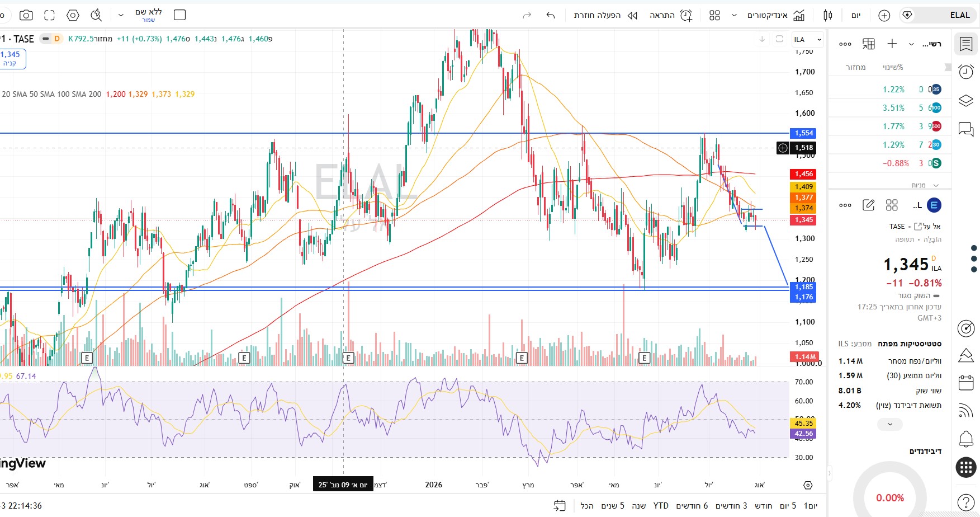This screenshot has width=980, height=517.
Task: Open the ILA currency dropdown on price axis
Action: click(x=808, y=39)
